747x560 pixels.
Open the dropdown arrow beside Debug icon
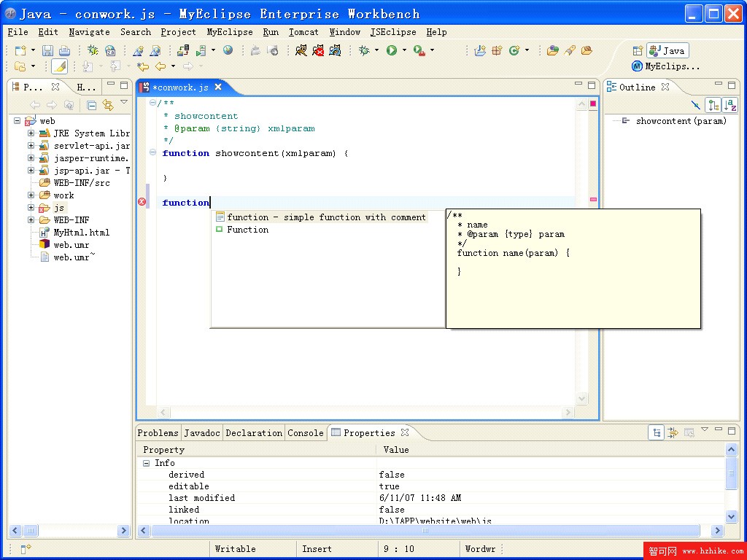point(377,50)
